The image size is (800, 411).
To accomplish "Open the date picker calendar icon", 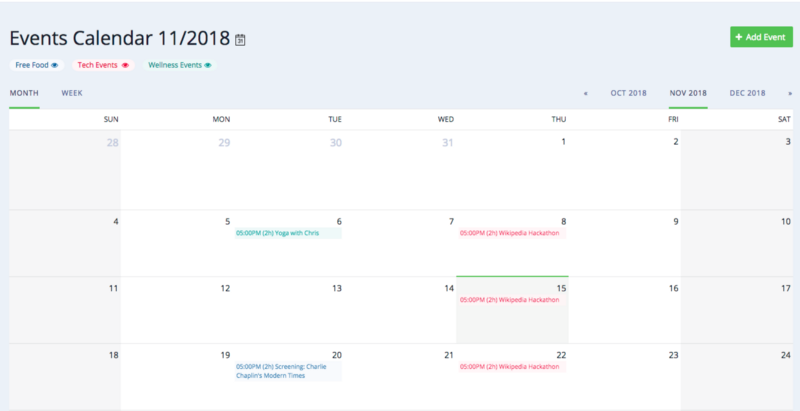I will (240, 40).
